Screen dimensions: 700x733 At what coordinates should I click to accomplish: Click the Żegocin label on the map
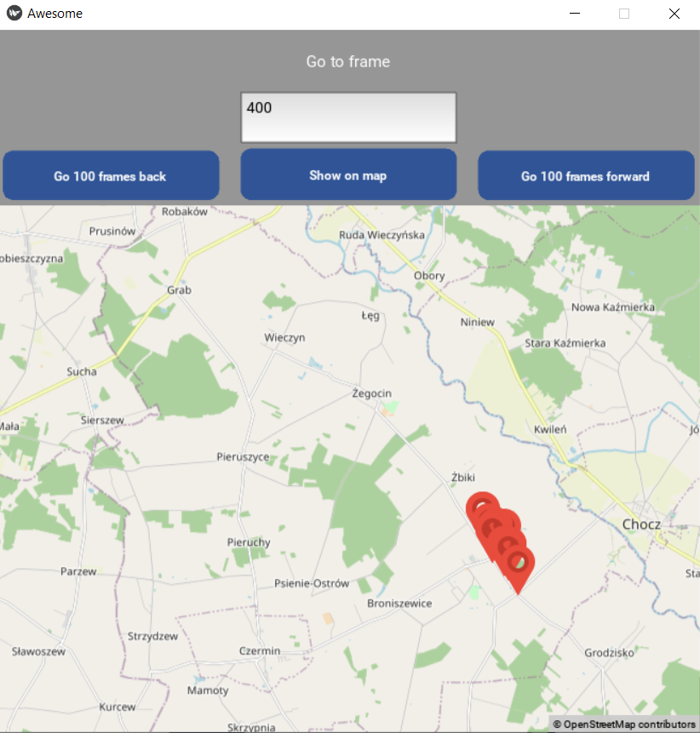pos(372,393)
